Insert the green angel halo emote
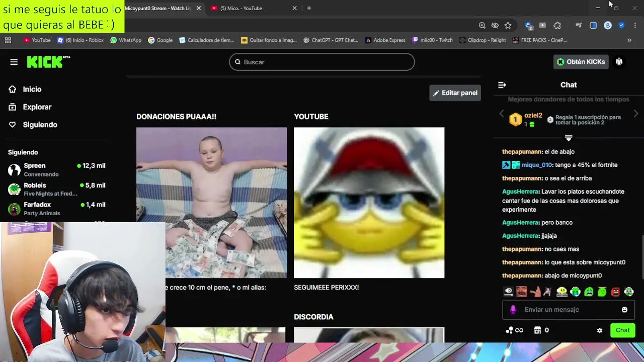Viewport: 644px width, 362px height. click(x=602, y=292)
